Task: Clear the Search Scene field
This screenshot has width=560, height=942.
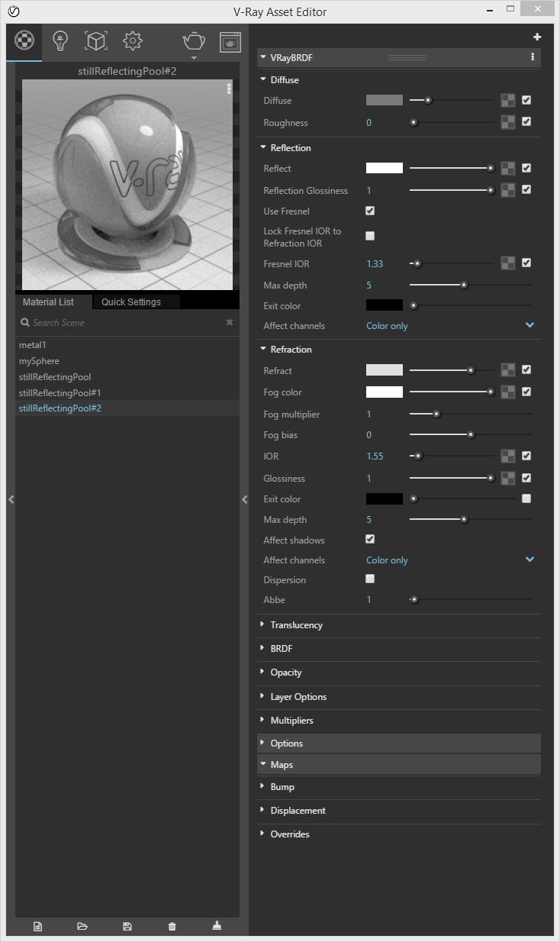Action: [230, 323]
